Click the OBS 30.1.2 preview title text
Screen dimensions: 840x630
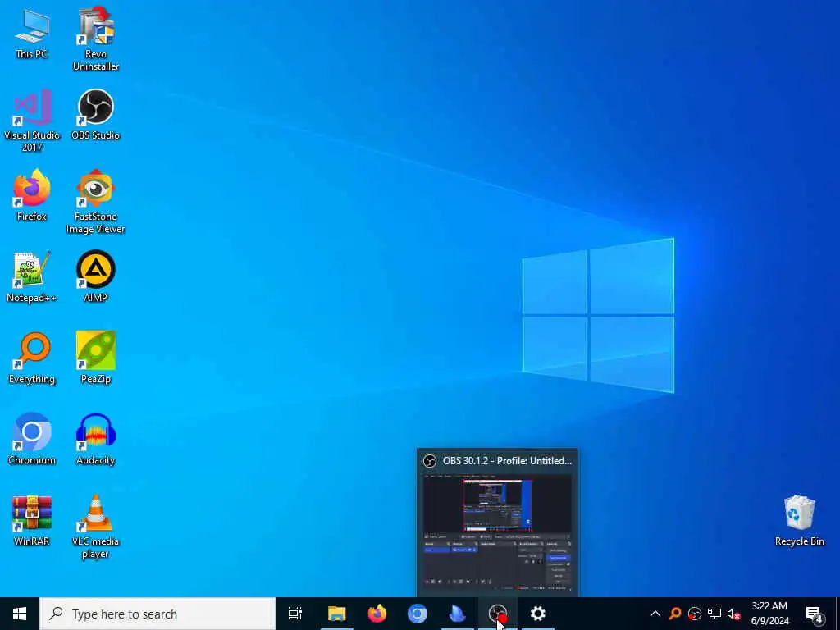(x=507, y=461)
